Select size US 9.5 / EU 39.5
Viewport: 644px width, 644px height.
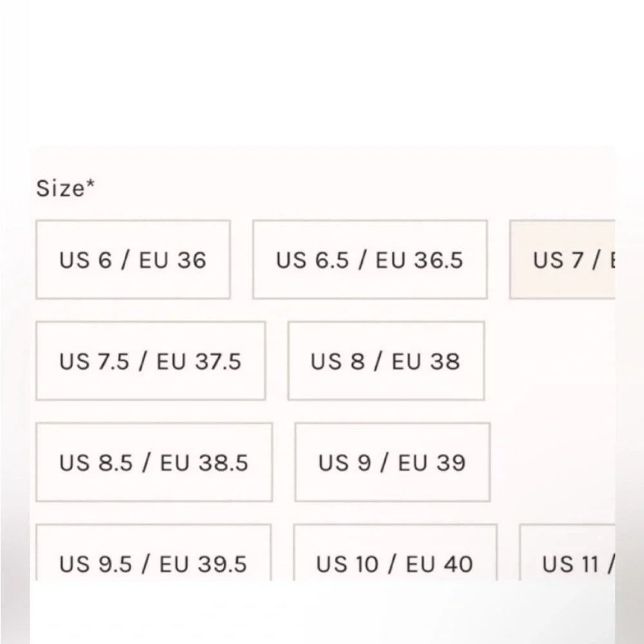click(x=154, y=553)
